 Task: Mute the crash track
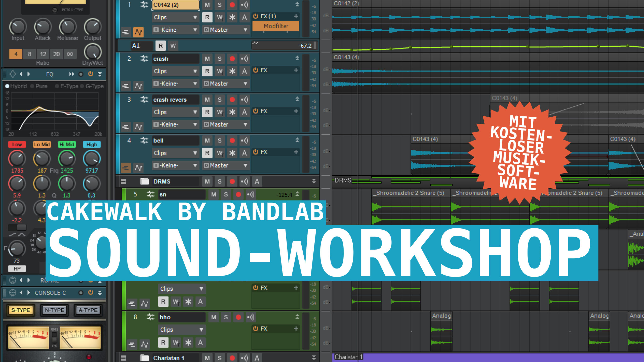pos(207,59)
